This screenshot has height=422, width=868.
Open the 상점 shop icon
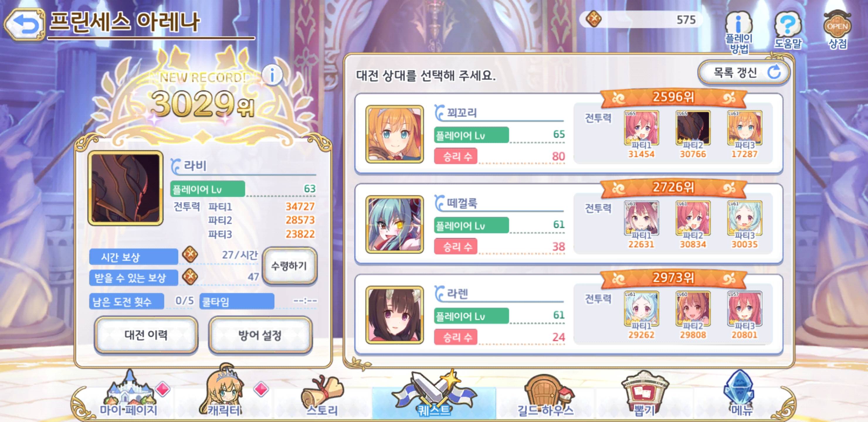pos(837,30)
